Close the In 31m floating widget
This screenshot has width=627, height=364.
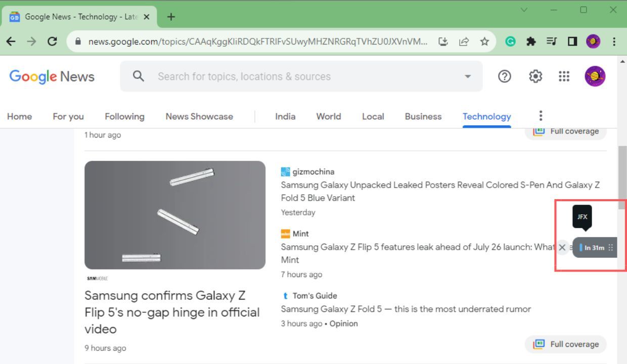(x=562, y=247)
